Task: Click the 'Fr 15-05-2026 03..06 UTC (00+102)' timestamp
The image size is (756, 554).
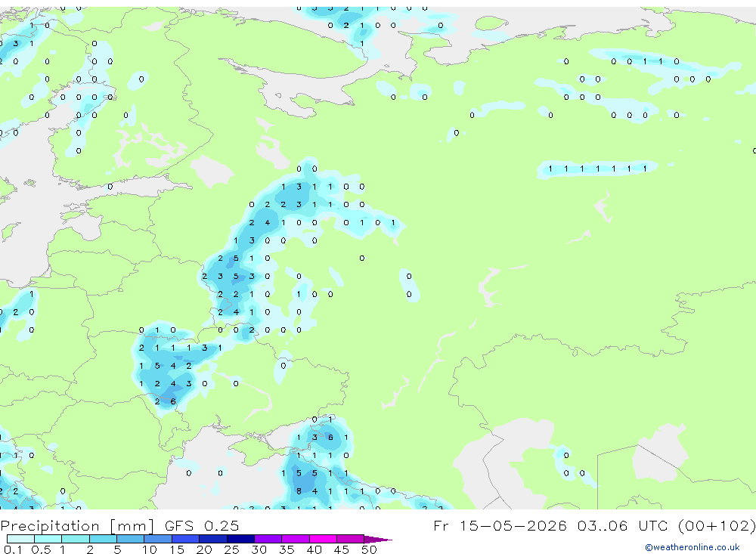Action: coord(594,525)
